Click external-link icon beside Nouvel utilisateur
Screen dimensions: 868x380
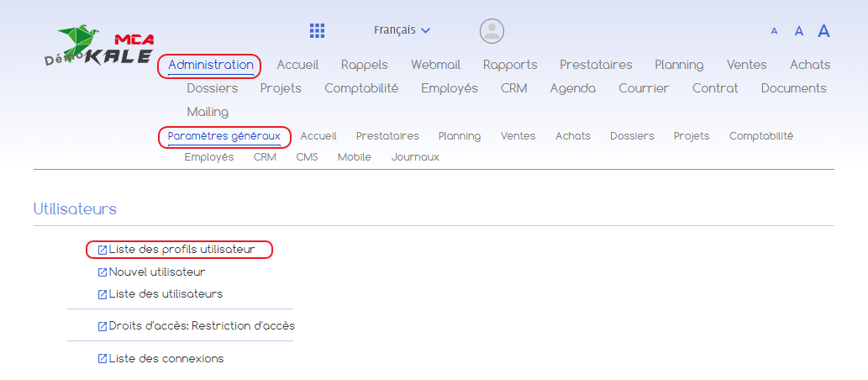(103, 272)
